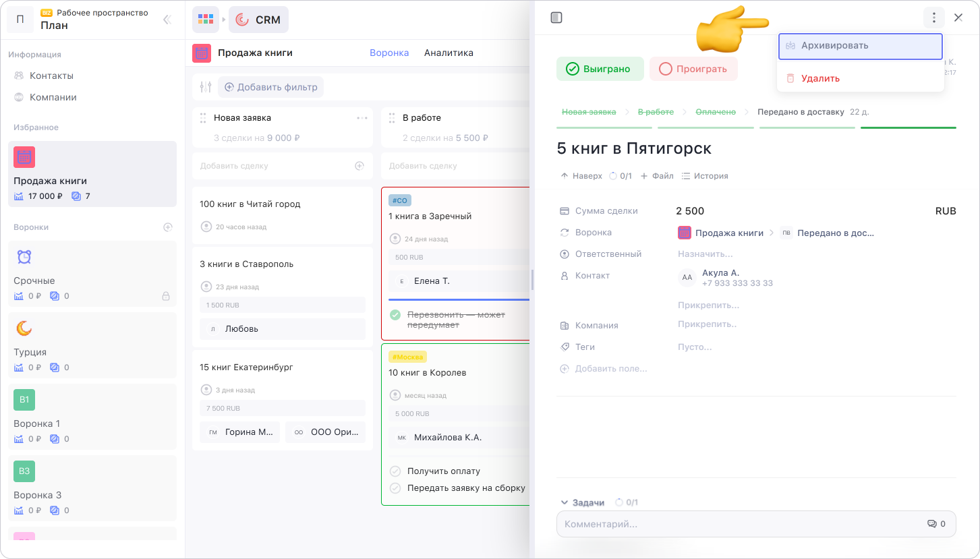980x559 pixels.
Task: Click the Комментарий input field
Action: [742, 524]
